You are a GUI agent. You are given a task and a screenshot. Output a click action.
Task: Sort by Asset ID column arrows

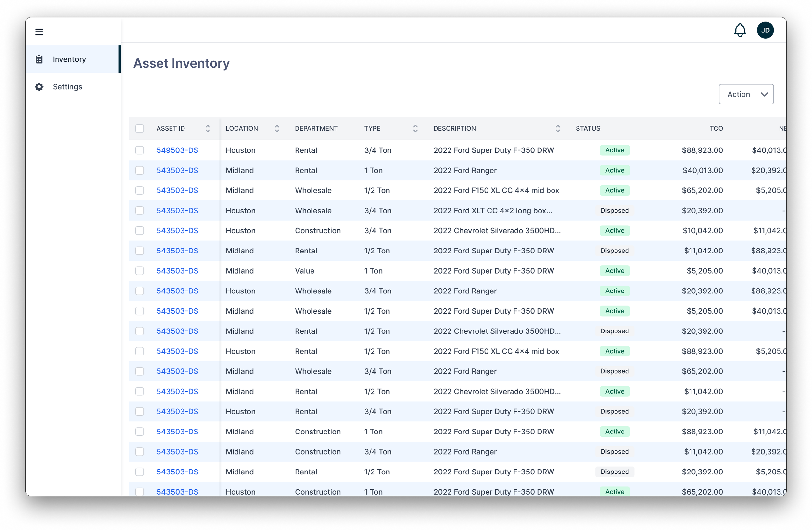208,129
